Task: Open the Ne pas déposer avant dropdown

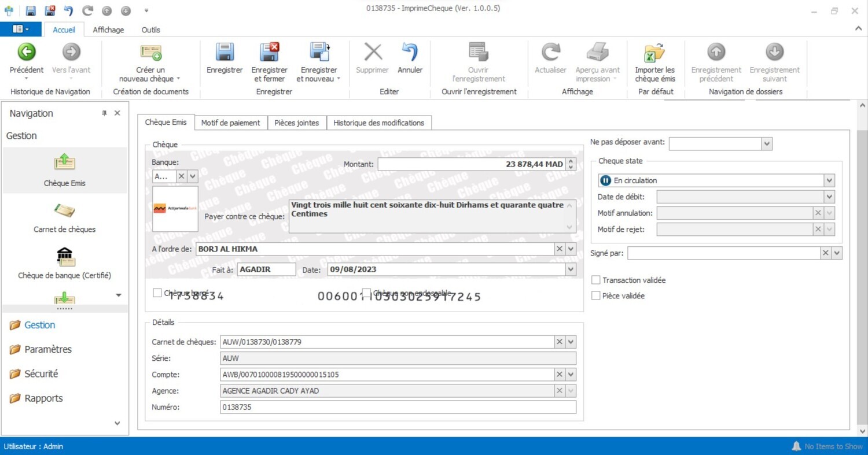Action: 767,143
